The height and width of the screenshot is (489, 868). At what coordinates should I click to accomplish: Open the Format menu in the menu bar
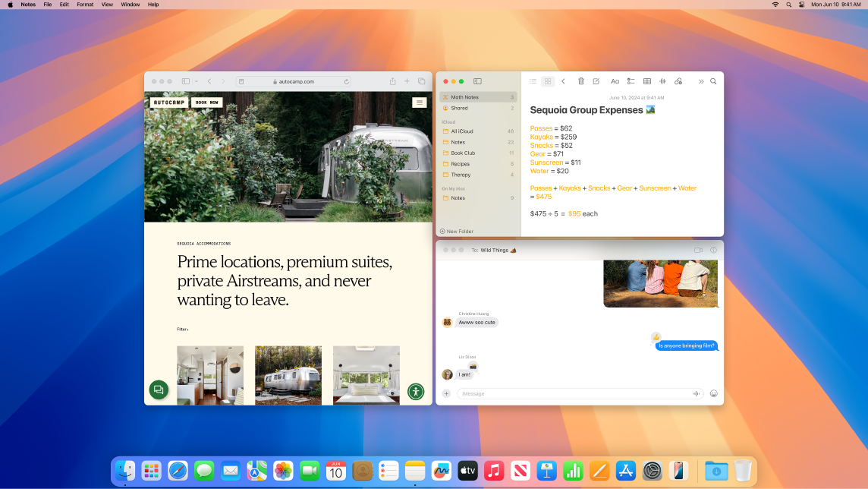84,5
